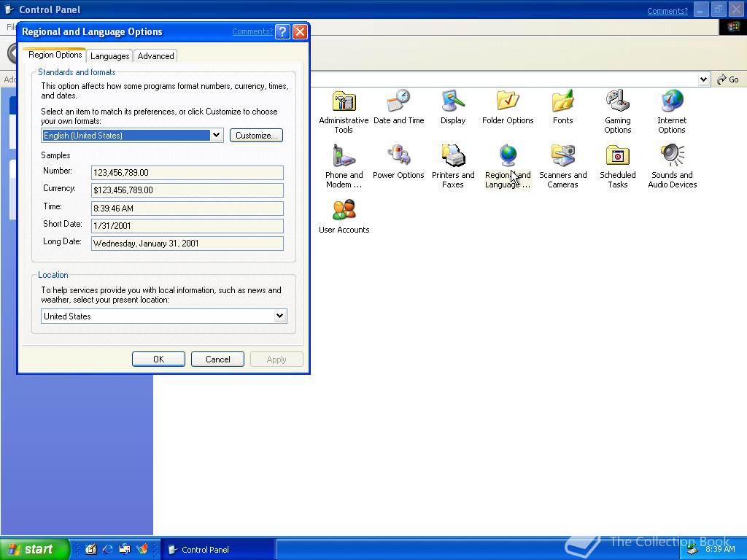Expand the United States location dropdown
The width and height of the screenshot is (747, 560).
coord(280,316)
